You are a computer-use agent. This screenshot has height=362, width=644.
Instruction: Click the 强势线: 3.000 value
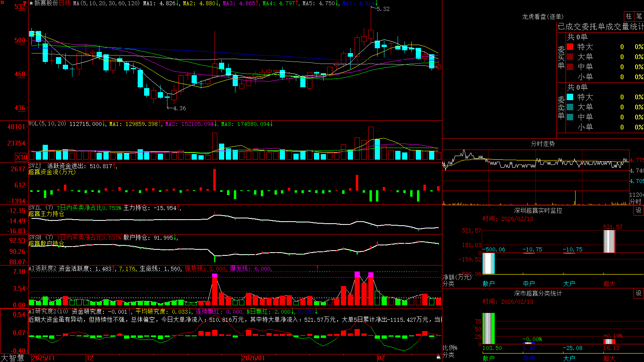tap(205, 269)
